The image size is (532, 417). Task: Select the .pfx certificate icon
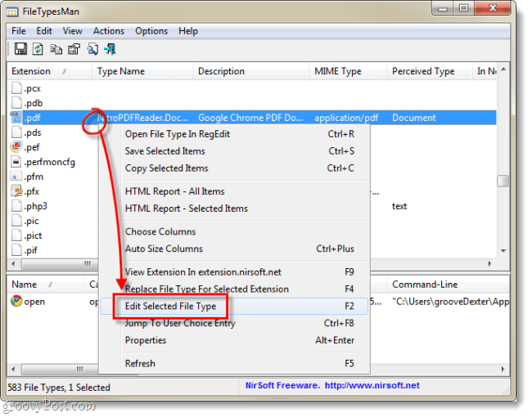click(x=16, y=191)
